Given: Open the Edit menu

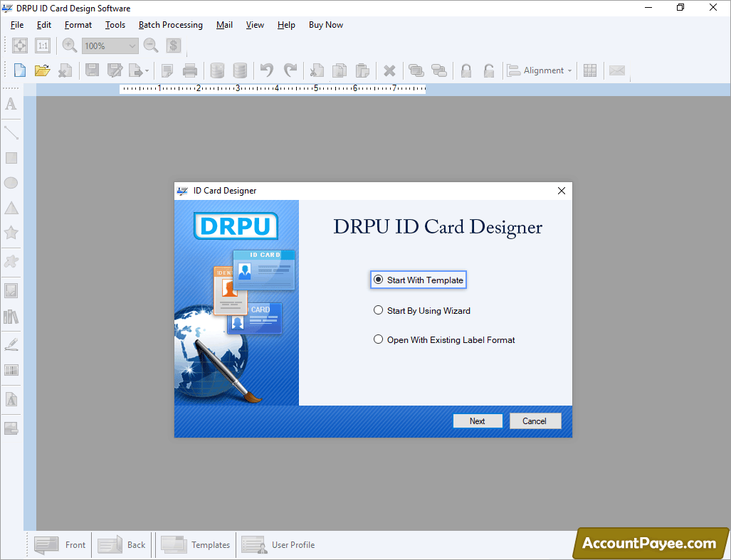Looking at the screenshot, I should click(44, 25).
